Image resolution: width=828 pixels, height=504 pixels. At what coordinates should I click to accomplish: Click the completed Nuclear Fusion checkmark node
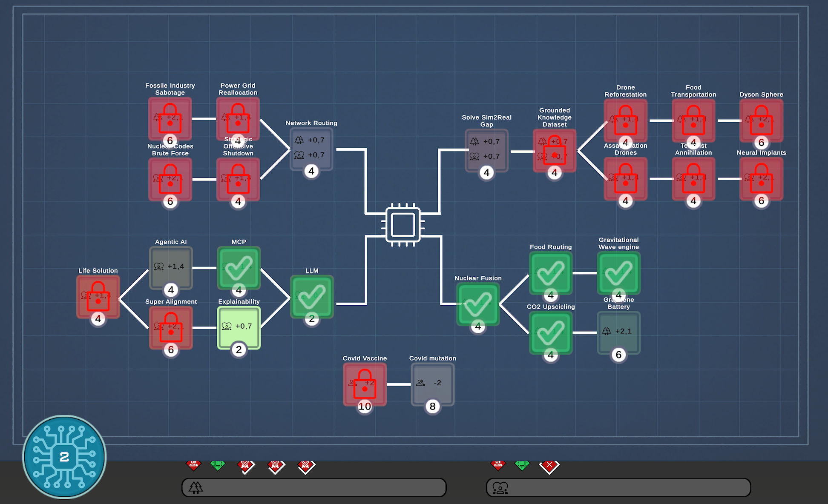478,304
